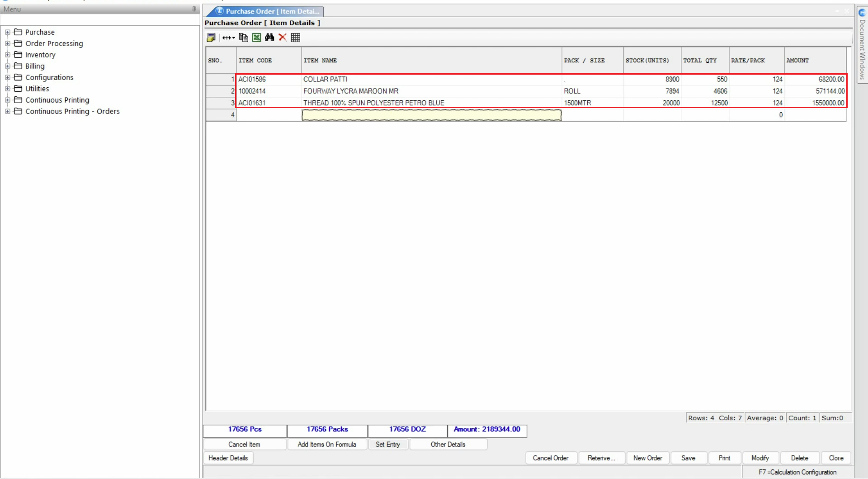Select the THREAD 100% SPUN POLYESTER row
The image size is (868, 479).
tap(373, 103)
